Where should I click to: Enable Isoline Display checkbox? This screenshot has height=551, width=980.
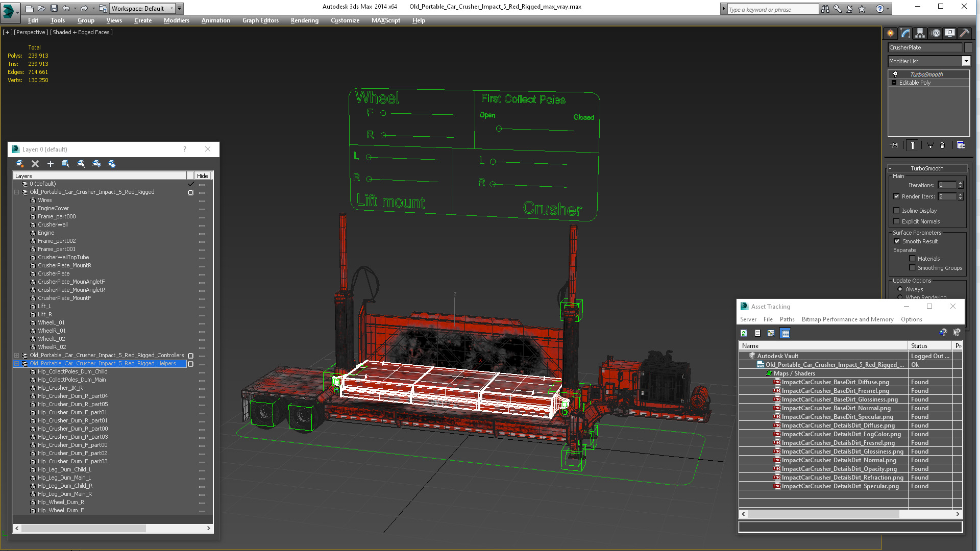897,211
